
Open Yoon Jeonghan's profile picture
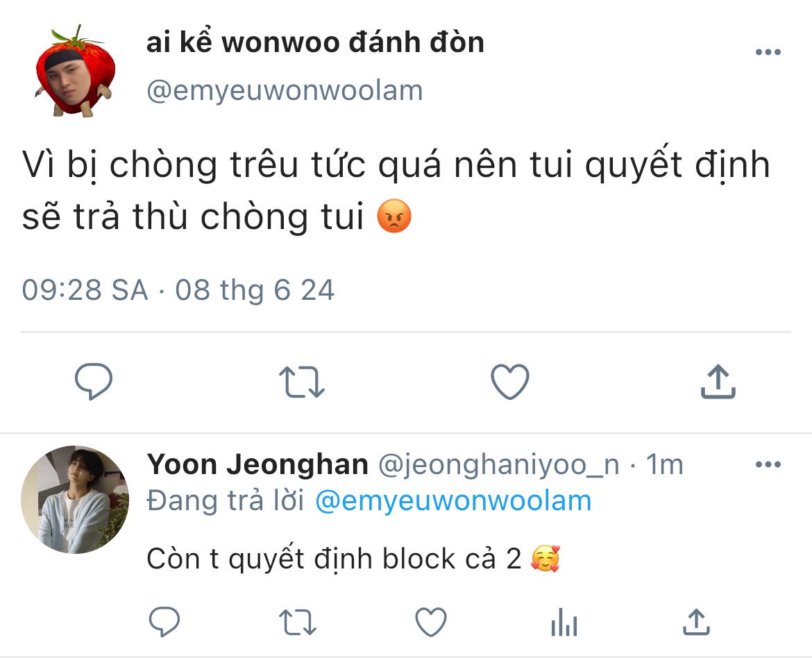pyautogui.click(x=75, y=500)
